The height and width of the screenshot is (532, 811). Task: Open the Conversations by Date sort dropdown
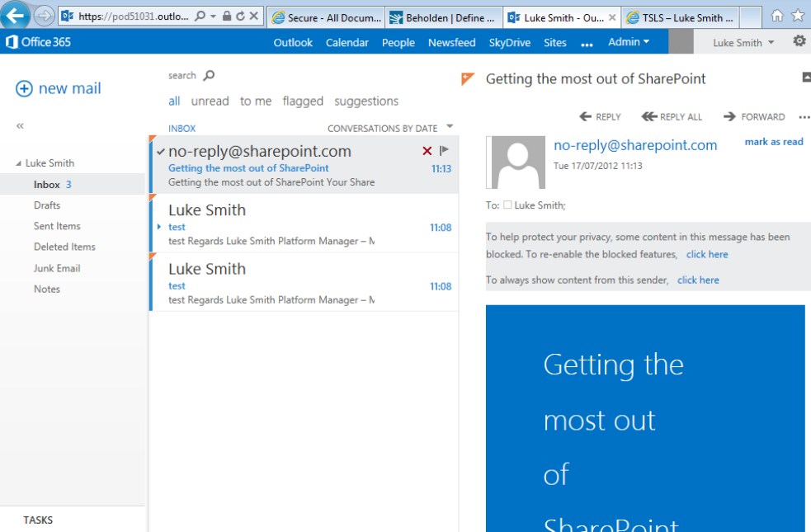[x=450, y=127]
